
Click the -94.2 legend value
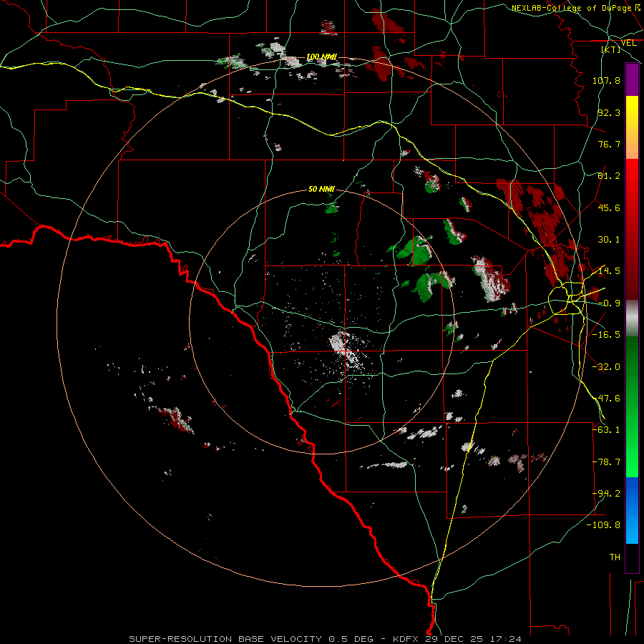pos(606,494)
